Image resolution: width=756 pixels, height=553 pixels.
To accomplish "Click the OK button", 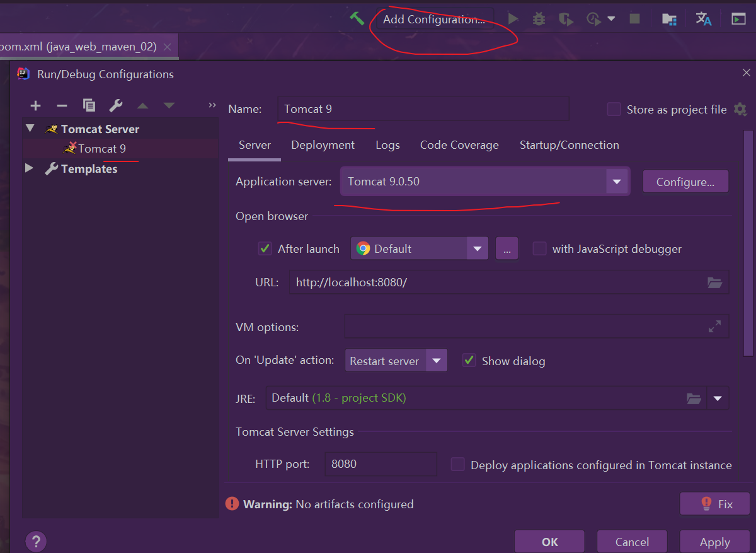I will tap(549, 542).
